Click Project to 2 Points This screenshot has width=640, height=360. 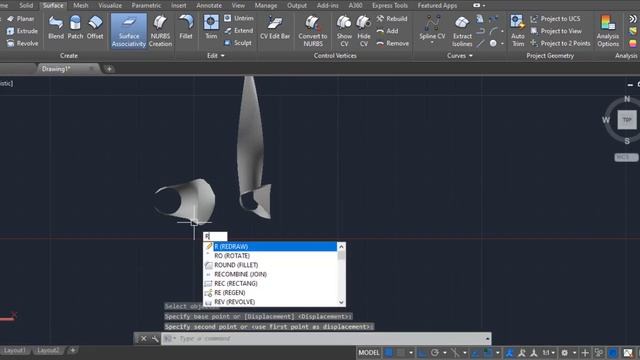(560, 43)
